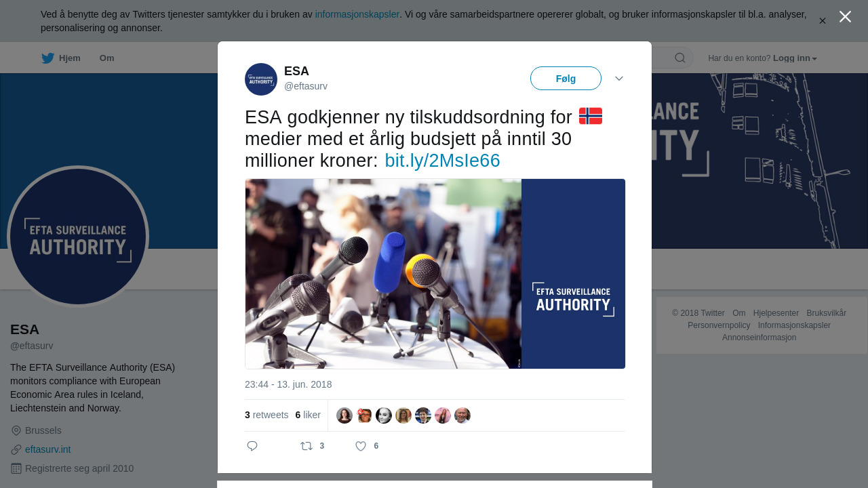Dismiss the cookie notice small X
868x488 pixels.
coord(822,21)
